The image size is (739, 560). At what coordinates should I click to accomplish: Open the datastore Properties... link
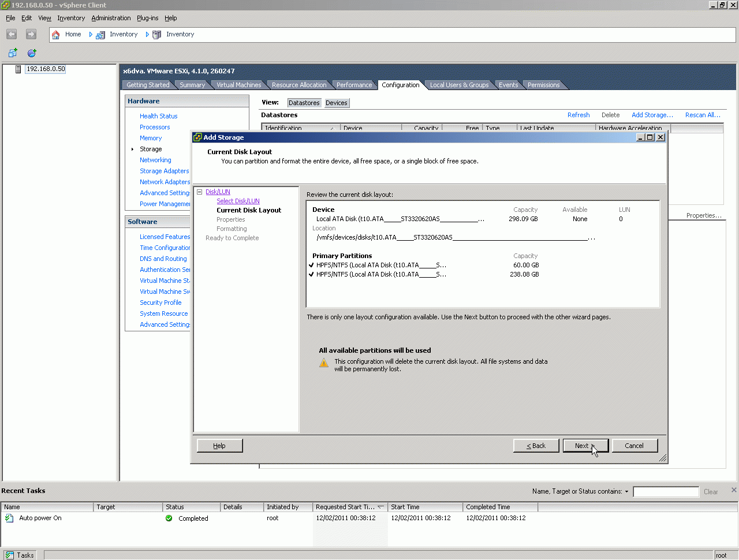point(704,215)
